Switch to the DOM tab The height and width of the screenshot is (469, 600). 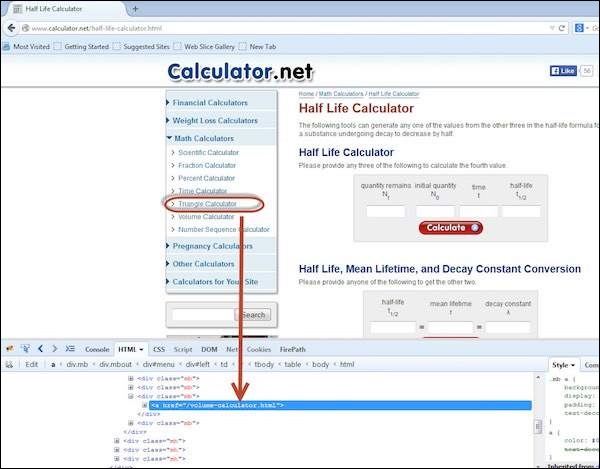[209, 349]
